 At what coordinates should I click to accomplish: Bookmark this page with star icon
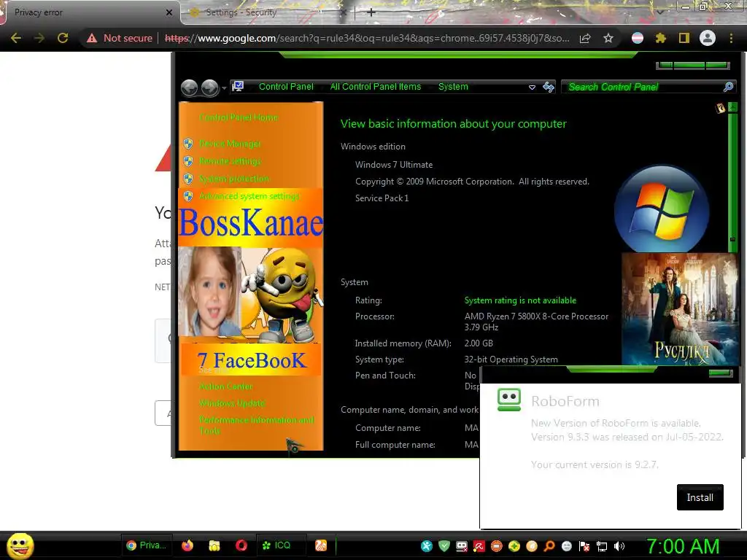pos(608,38)
